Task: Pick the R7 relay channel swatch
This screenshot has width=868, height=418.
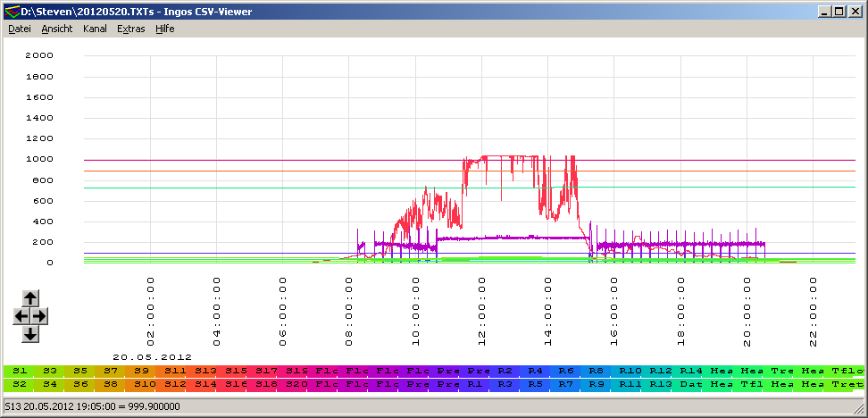Action: click(x=566, y=384)
